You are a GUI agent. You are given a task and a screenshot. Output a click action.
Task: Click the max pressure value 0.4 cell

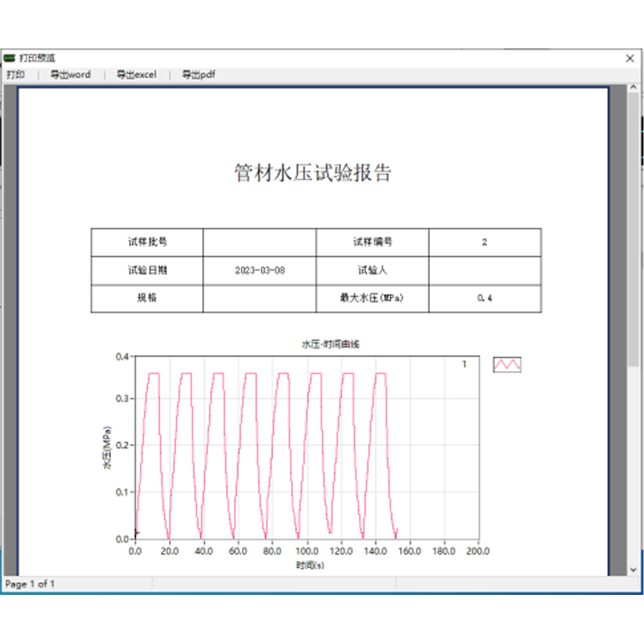tap(485, 298)
